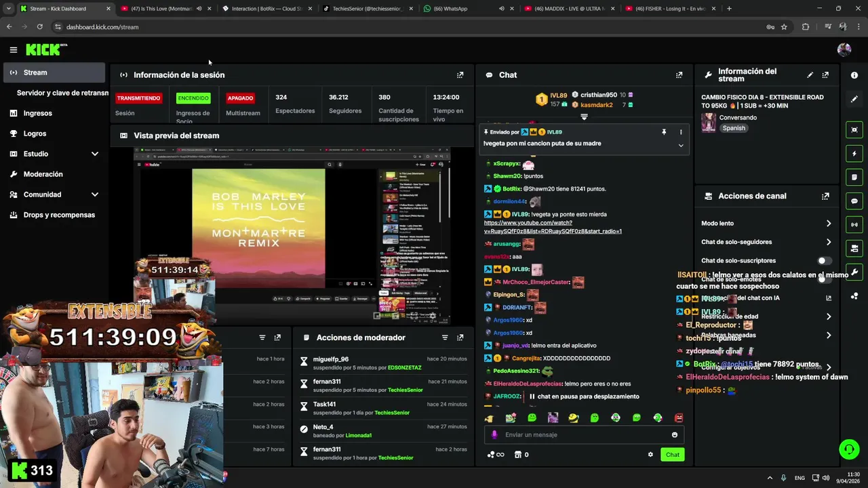Pop out the Información del stream panel

click(x=825, y=75)
